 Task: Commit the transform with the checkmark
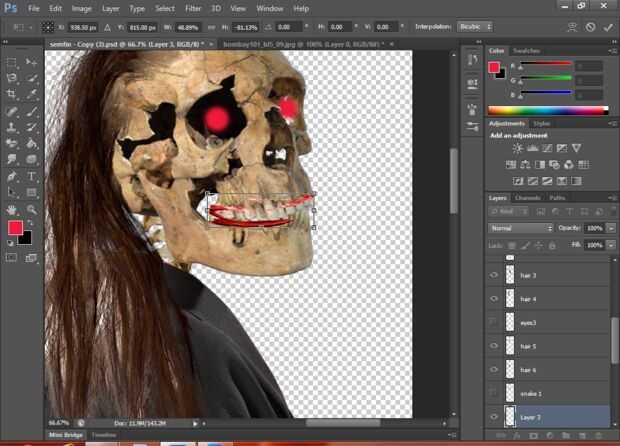(x=607, y=27)
